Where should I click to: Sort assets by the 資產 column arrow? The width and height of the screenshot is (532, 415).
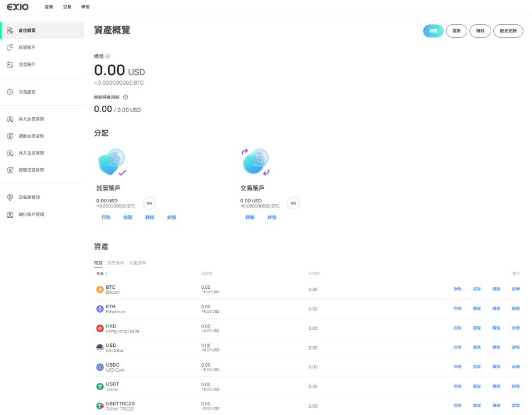point(106,274)
